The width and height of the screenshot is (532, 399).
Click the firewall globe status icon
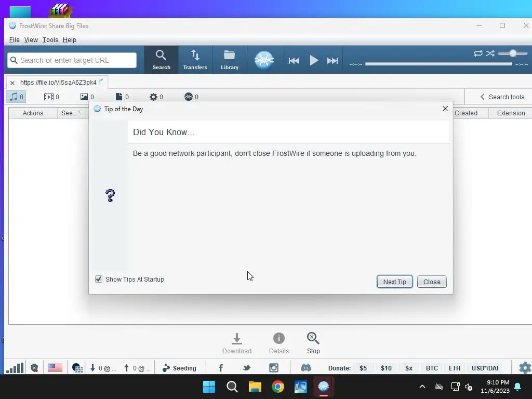tap(77, 368)
